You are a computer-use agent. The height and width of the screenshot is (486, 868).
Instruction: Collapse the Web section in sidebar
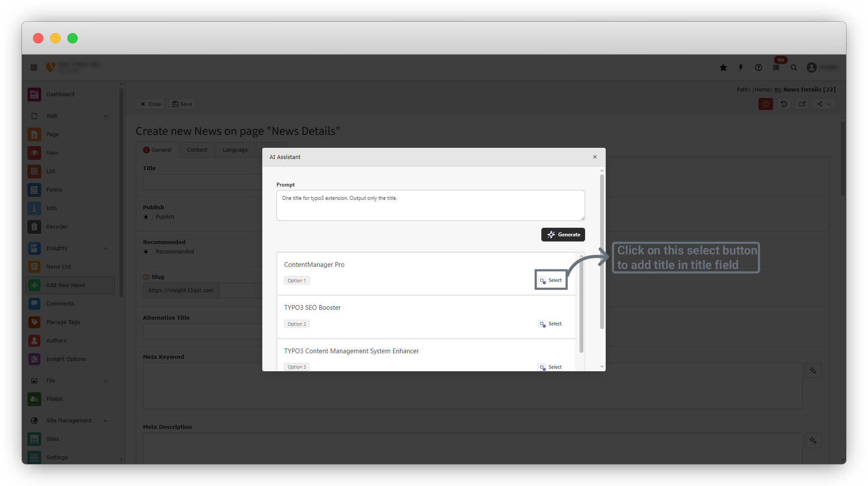(106, 116)
